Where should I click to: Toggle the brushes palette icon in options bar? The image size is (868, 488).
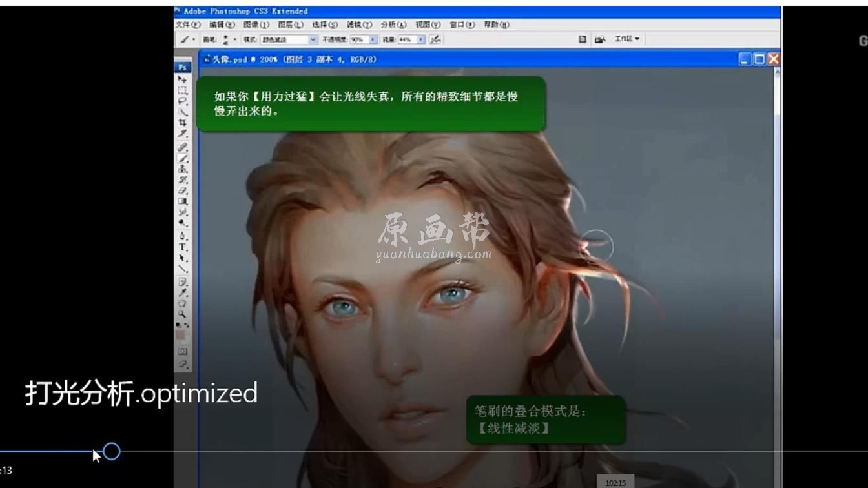583,39
